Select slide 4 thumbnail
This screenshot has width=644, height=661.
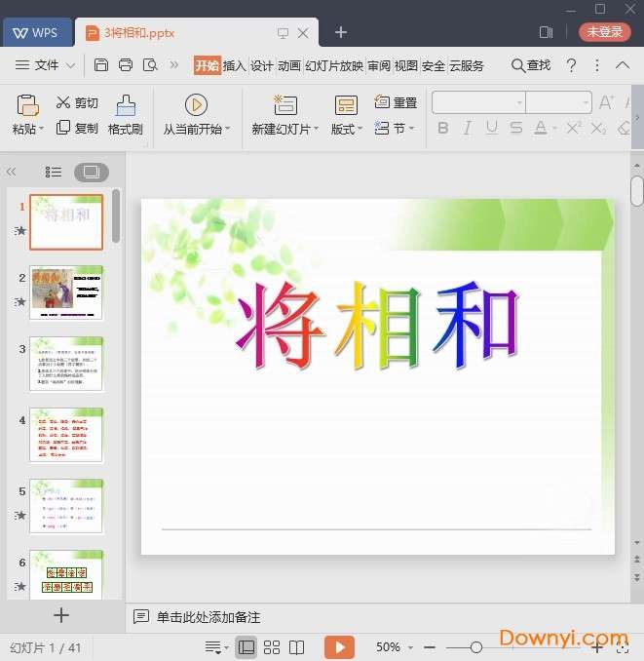pyautogui.click(x=66, y=435)
